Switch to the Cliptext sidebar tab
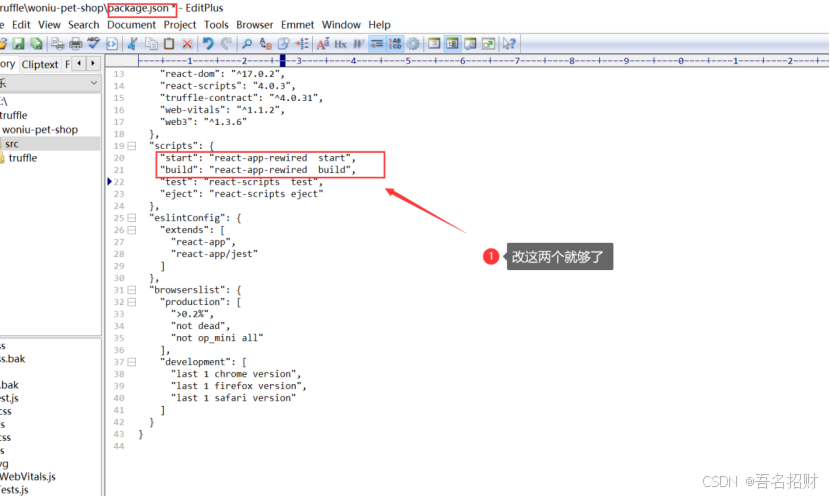The image size is (830, 497). (40, 65)
